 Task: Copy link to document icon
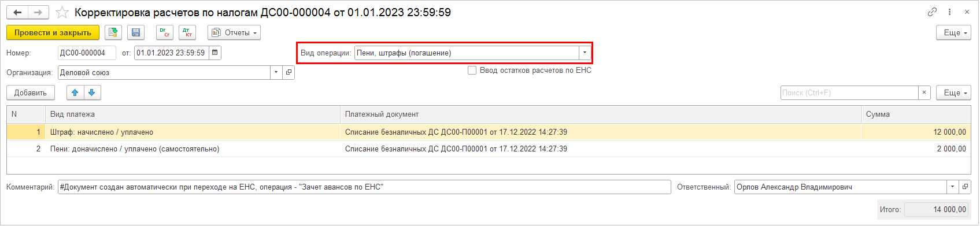(x=932, y=12)
